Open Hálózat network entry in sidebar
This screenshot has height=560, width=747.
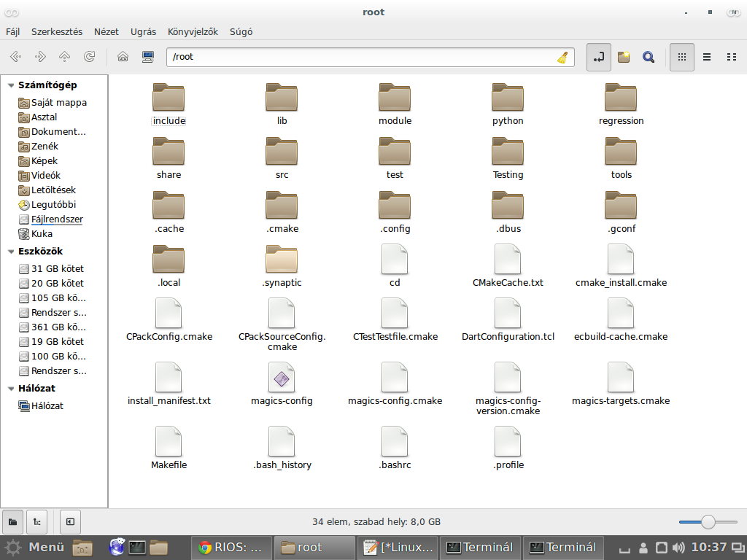click(41, 405)
